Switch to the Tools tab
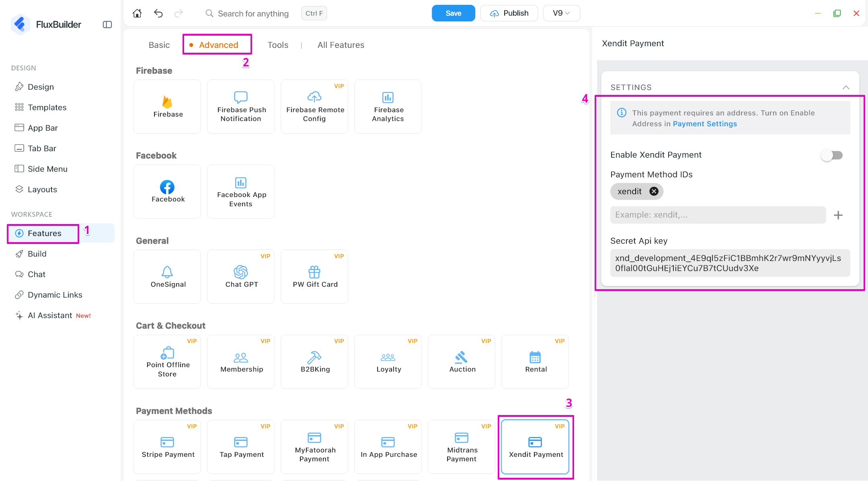 point(278,45)
